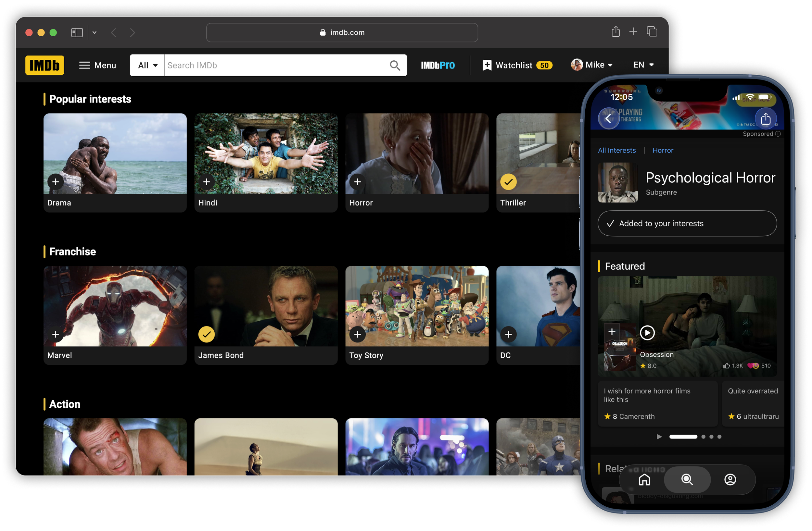Image resolution: width=812 pixels, height=531 pixels.
Task: Add DC to your interests
Action: [x=508, y=334]
